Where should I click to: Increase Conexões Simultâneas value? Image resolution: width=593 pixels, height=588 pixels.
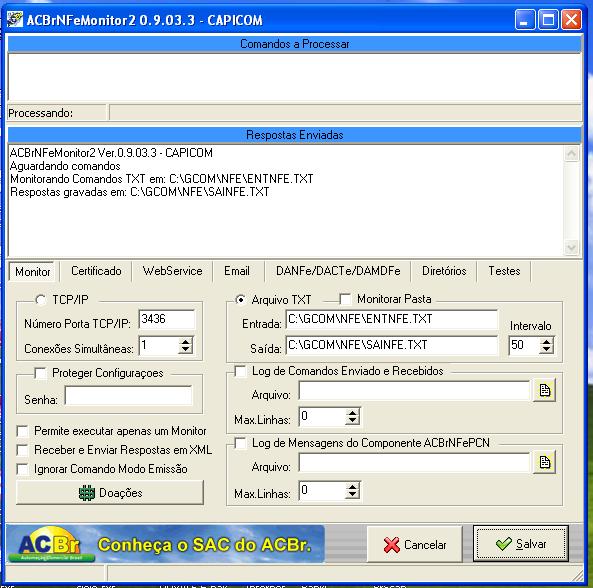tap(185, 341)
